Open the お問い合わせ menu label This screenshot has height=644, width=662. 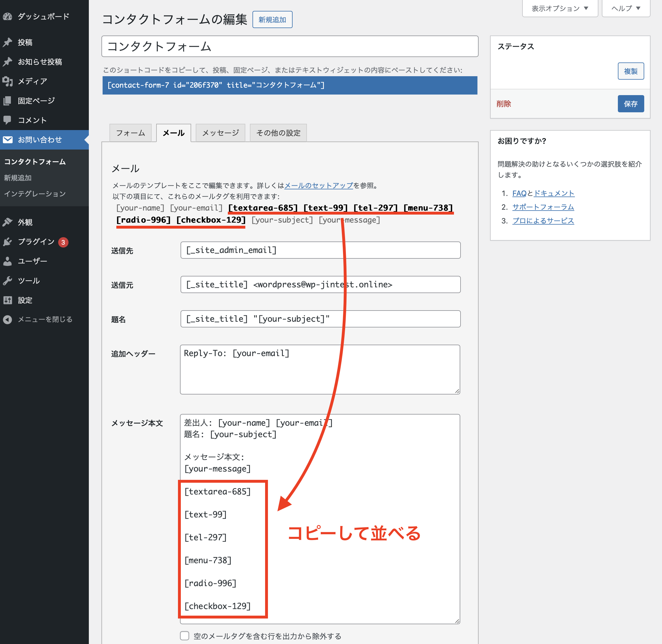(40, 139)
